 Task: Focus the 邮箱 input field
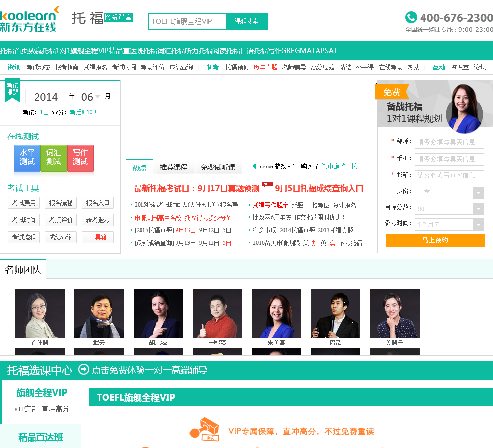tap(449, 175)
